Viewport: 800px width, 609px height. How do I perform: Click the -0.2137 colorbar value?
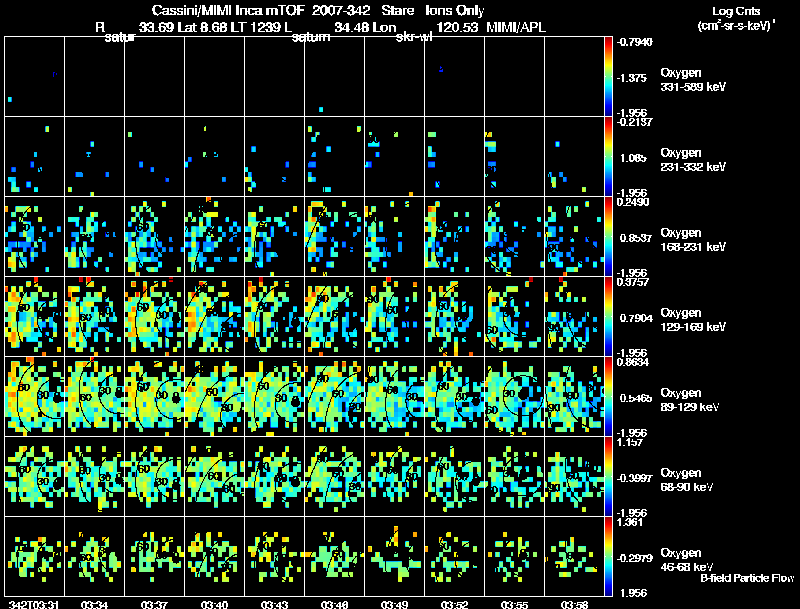(x=634, y=122)
